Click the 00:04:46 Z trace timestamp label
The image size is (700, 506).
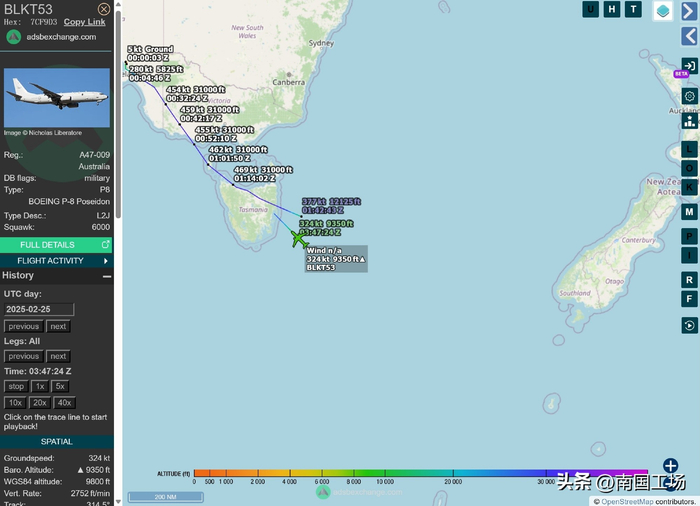(150, 78)
